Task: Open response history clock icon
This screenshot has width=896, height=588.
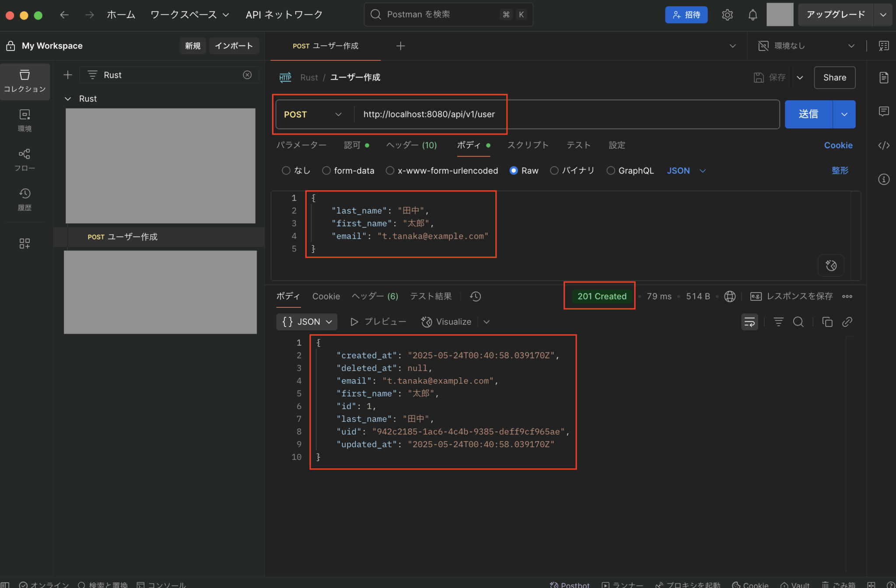Action: pos(476,296)
